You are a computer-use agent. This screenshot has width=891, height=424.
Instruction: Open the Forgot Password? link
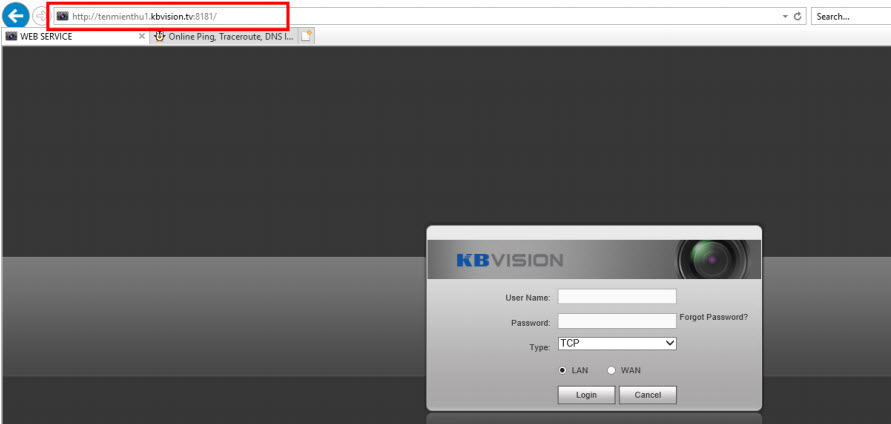pyautogui.click(x=714, y=317)
